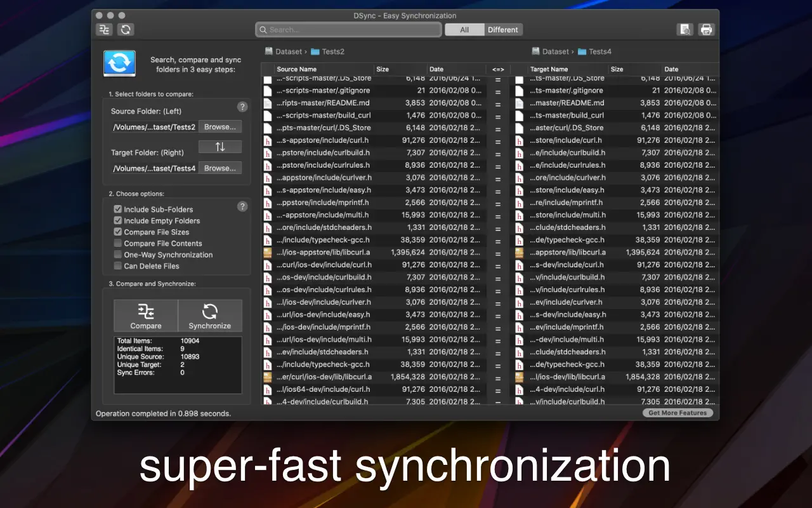Browse for the Target Folder
Image resolution: width=812 pixels, height=508 pixels.
click(220, 168)
